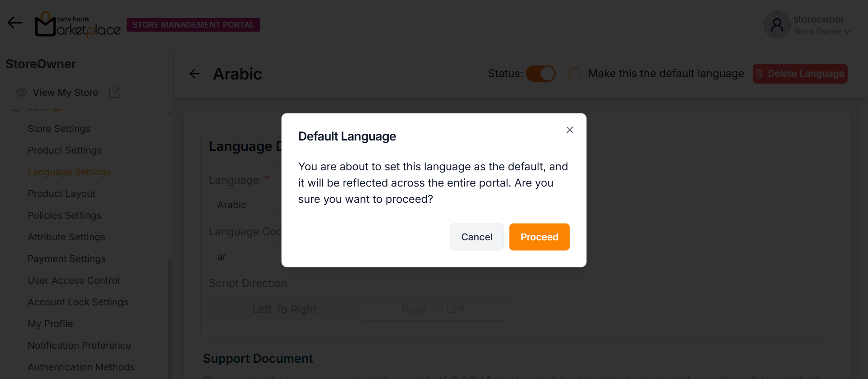Collapse the Settings section in sidebar
This screenshot has height=379, width=868.
tap(169, 112)
